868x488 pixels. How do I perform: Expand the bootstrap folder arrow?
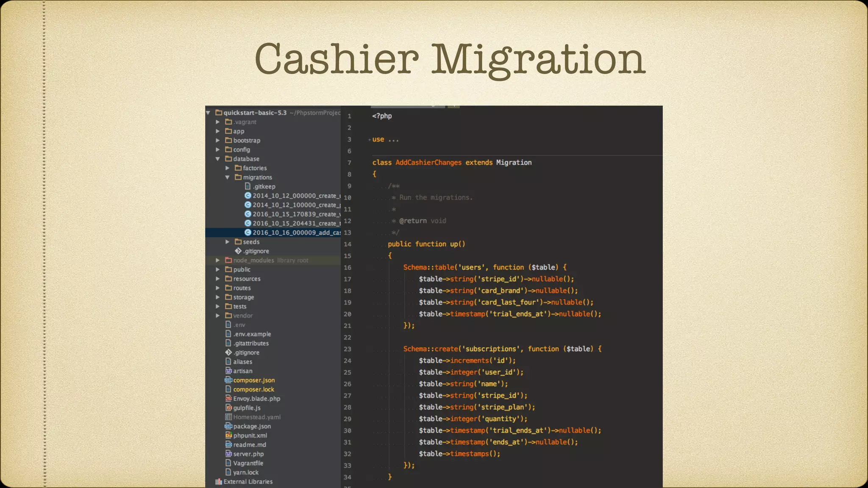coord(218,140)
